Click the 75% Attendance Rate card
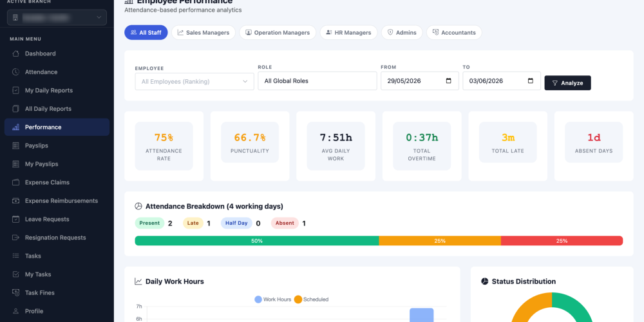Viewport: 644px width, 322px height. point(164,146)
